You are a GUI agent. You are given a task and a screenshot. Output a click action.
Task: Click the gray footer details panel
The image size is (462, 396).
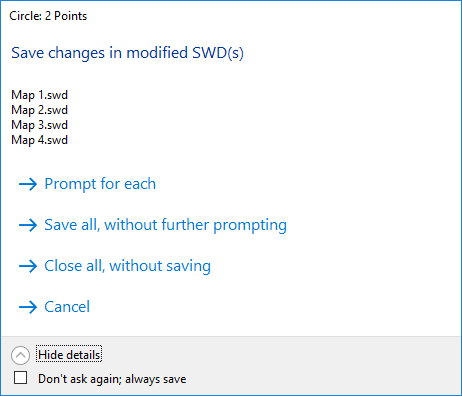[231, 366]
